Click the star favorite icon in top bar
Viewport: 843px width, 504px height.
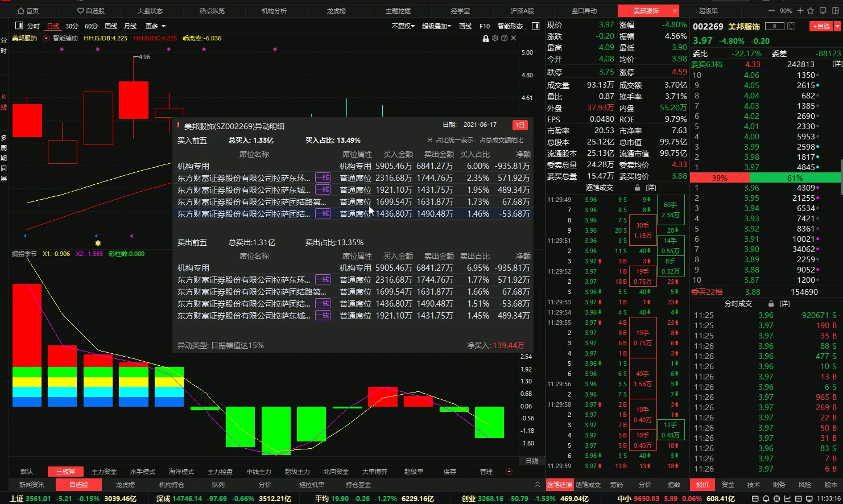pyautogui.click(x=811, y=10)
